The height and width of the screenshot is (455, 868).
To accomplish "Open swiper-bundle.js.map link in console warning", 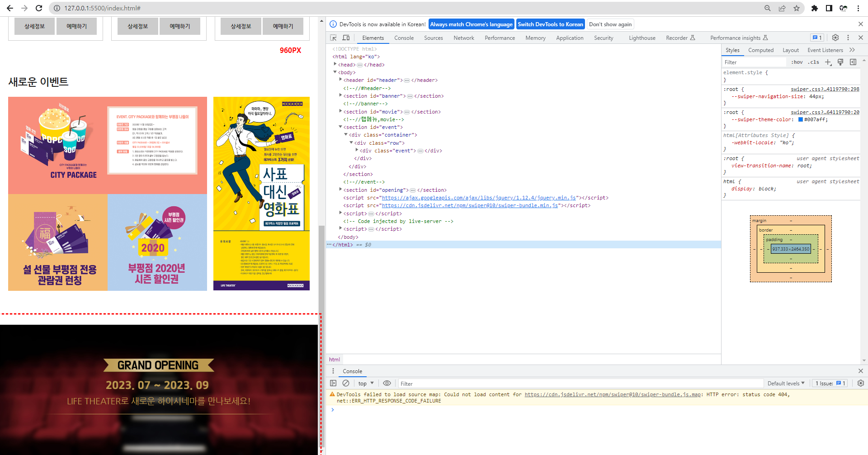I will [x=613, y=394].
